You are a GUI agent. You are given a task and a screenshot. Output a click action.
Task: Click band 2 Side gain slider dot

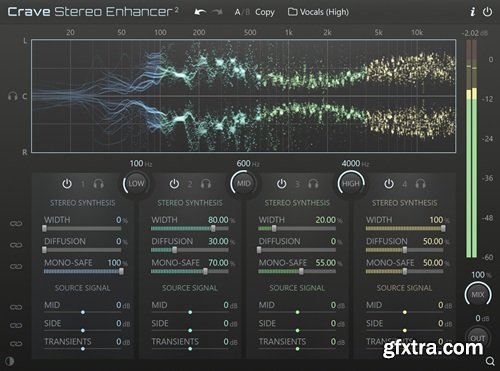[x=190, y=331]
